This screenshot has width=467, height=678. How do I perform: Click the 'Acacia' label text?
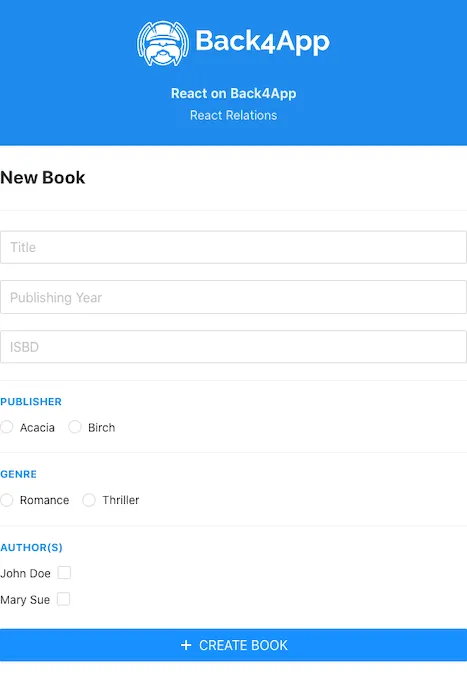click(37, 428)
